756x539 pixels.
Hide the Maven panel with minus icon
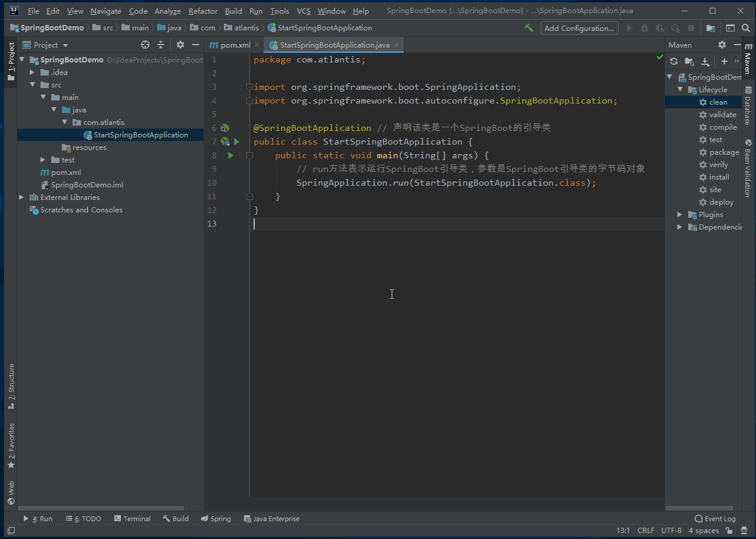738,45
